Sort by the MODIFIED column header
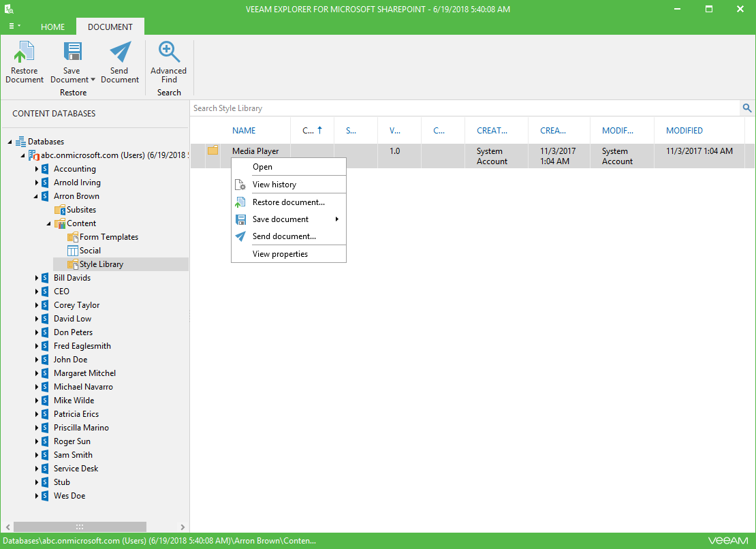 pyautogui.click(x=684, y=131)
